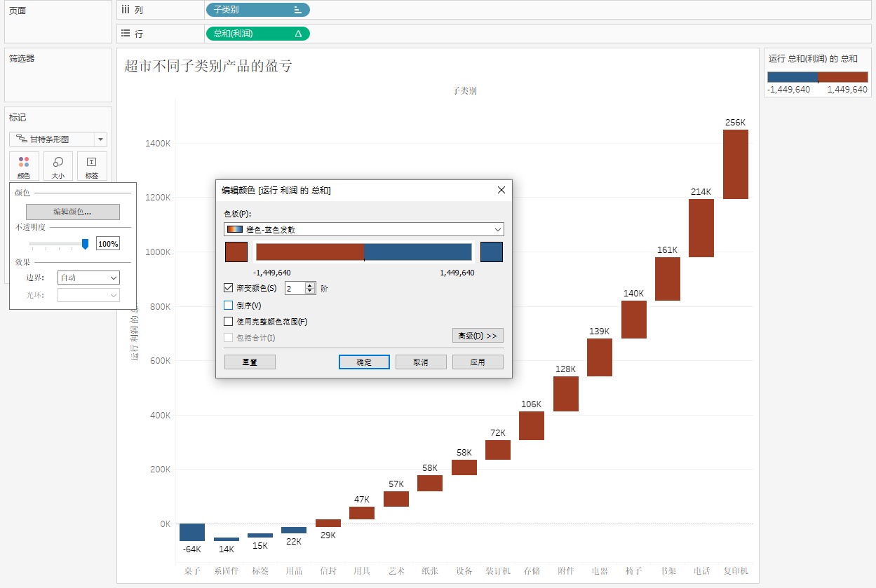Click the color legend bar at top right
Screen dimensions: 876x588
click(x=818, y=77)
